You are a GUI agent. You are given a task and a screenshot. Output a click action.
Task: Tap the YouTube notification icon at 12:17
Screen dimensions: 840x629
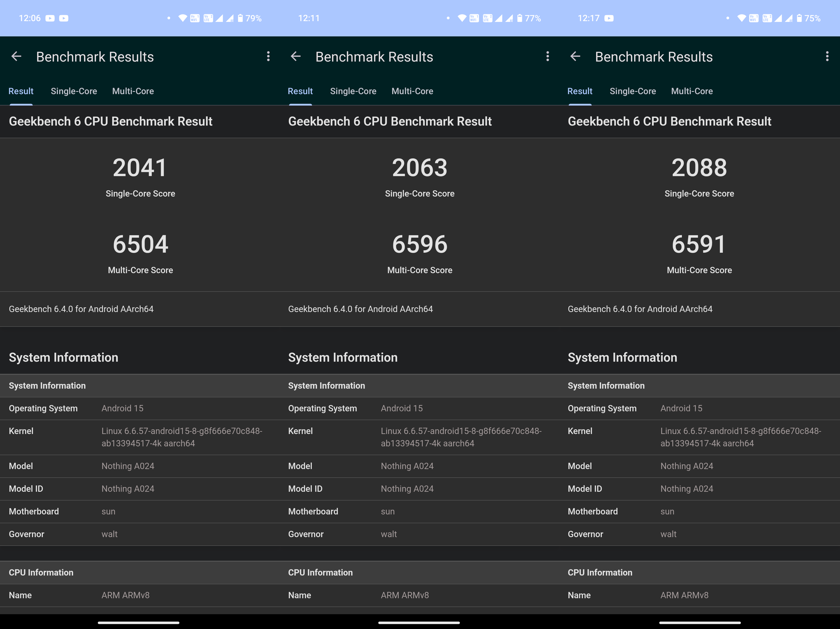tap(609, 18)
